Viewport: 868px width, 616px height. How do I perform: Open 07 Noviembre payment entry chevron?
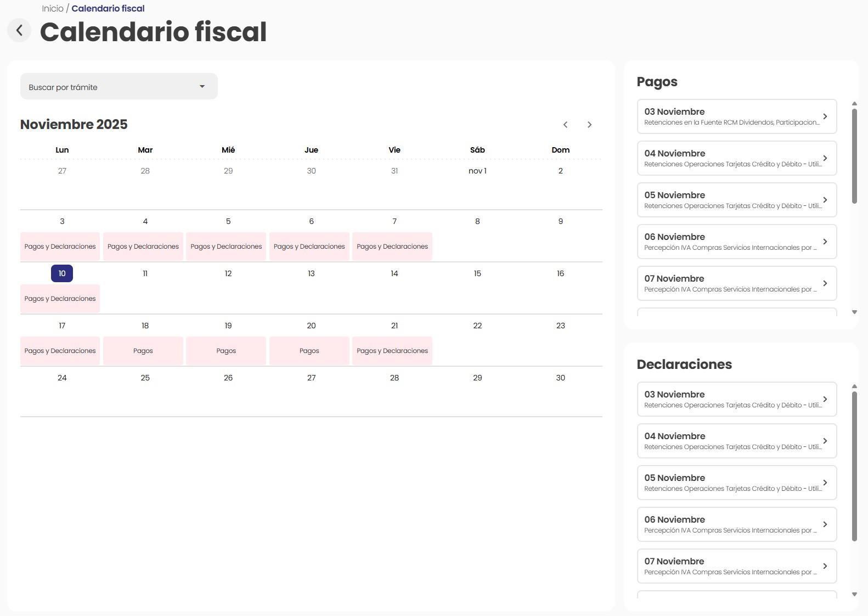825,283
